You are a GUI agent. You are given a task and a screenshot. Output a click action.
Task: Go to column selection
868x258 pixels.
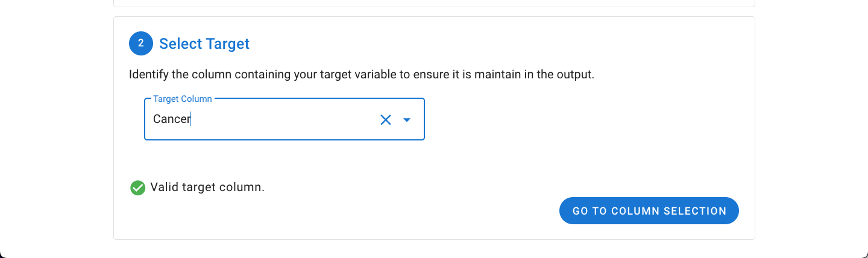[649, 211]
